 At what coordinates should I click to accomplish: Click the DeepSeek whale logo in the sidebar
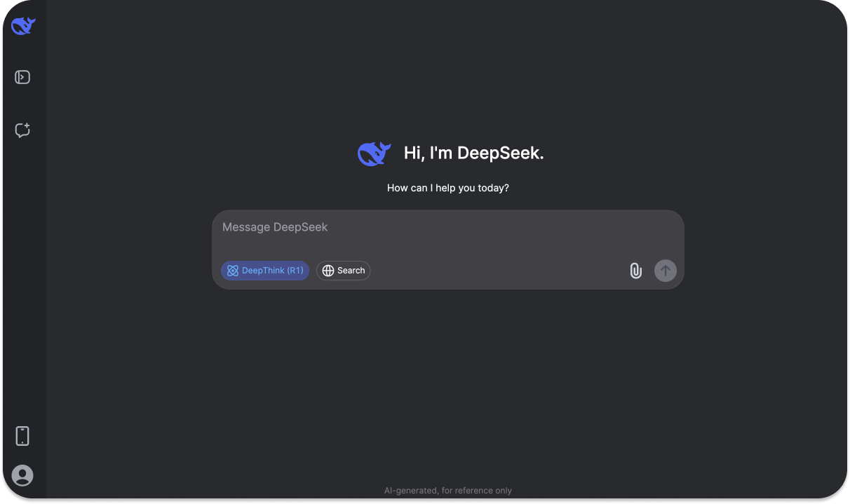pos(23,26)
